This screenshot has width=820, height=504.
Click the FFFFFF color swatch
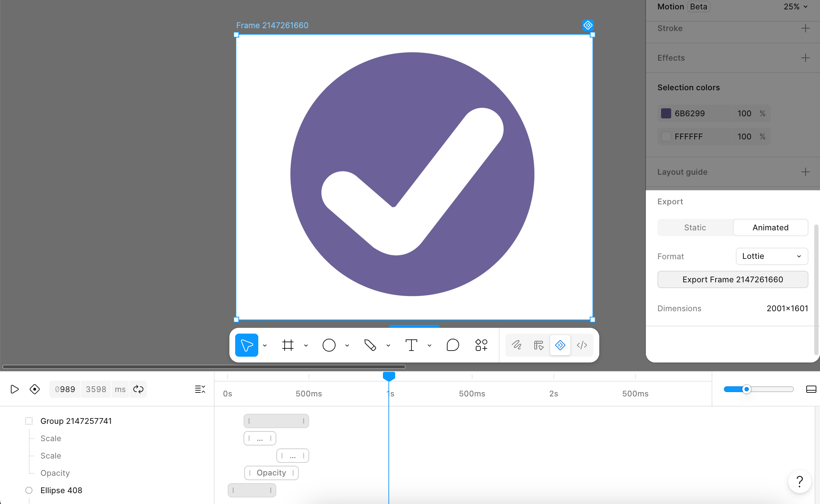[x=666, y=136]
